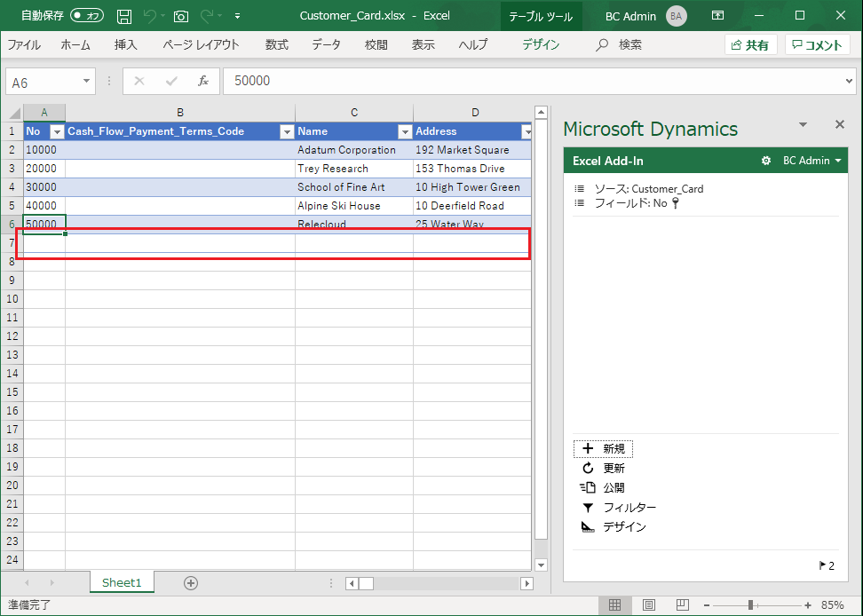Click the 公開 publish button
This screenshot has width=863, height=616.
(602, 487)
